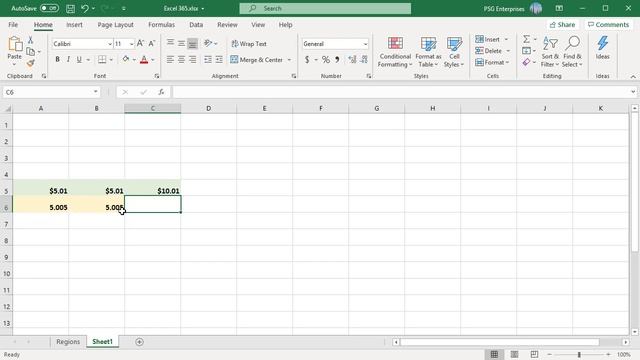Click the Search box in title bar

click(325, 8)
